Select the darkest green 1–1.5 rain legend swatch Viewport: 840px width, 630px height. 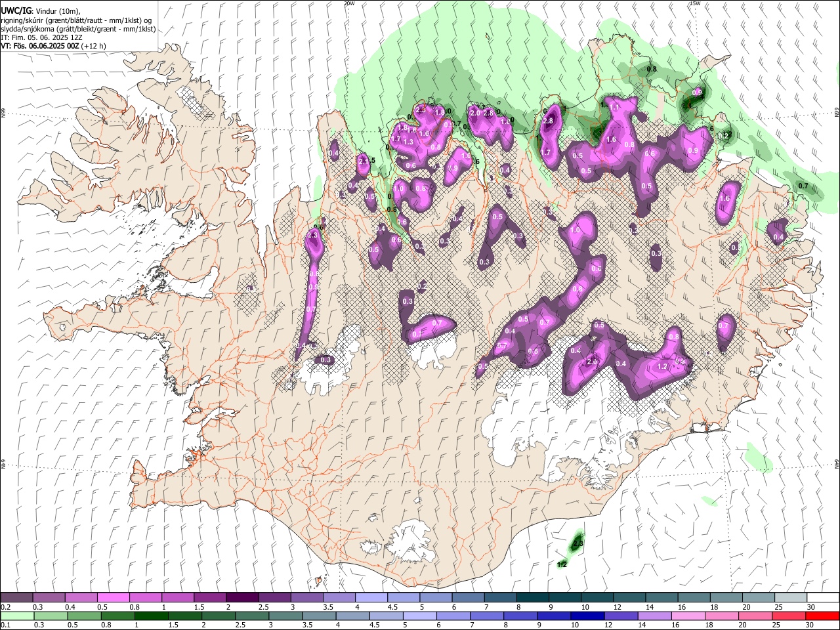pyautogui.click(x=150, y=616)
